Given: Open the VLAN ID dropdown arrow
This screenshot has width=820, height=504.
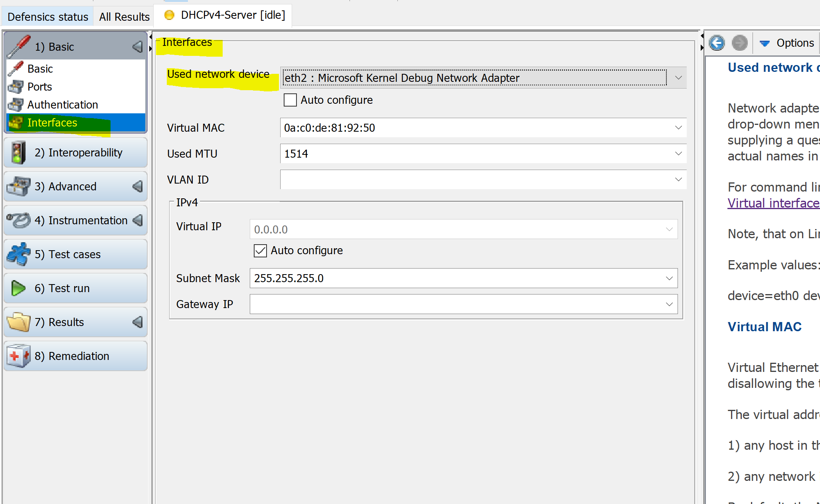Looking at the screenshot, I should (678, 180).
